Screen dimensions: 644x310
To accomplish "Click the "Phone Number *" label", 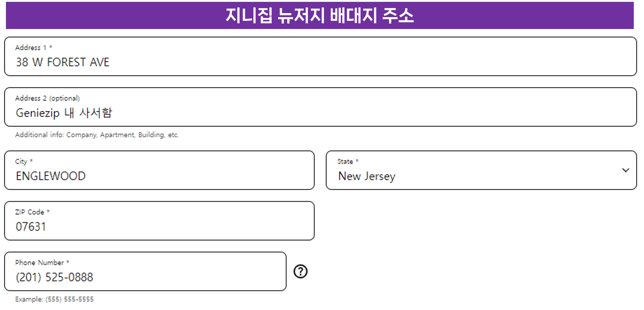I will tap(42, 263).
